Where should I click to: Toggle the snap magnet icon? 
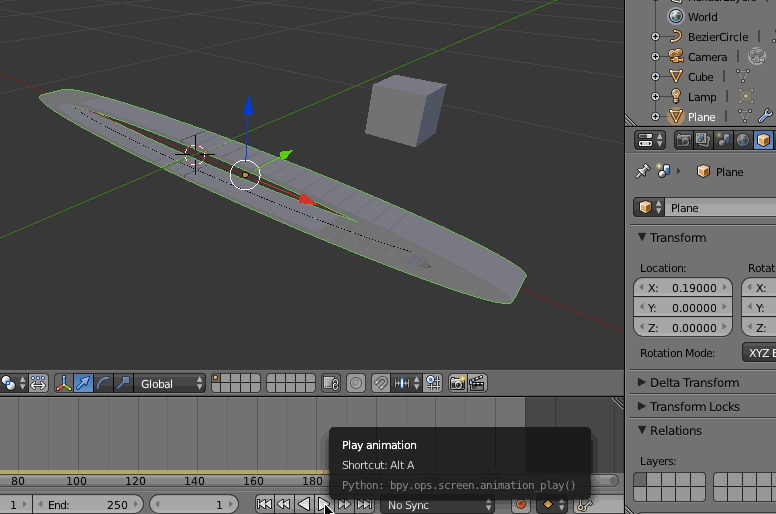point(381,383)
